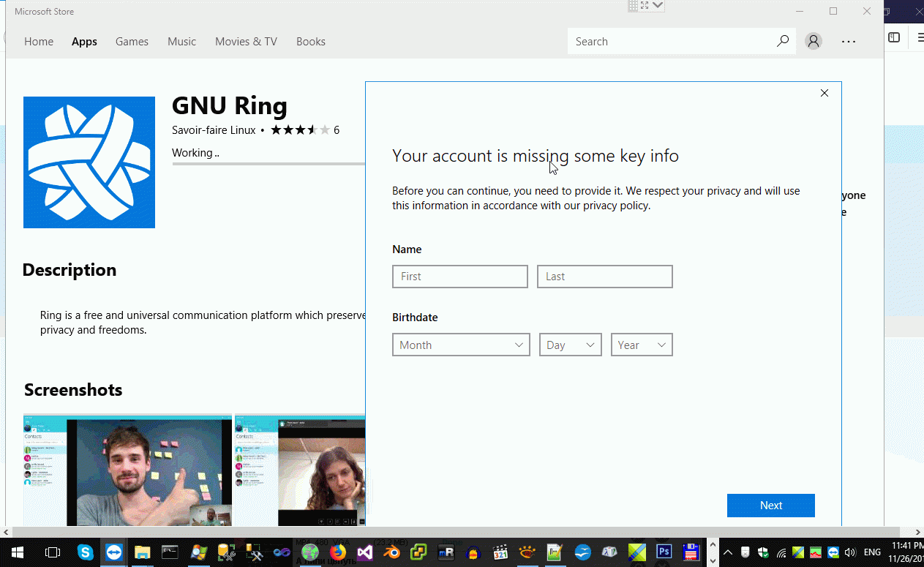Open the floppy disk taskbar application
This screenshot has width=924, height=567.
(x=690, y=552)
